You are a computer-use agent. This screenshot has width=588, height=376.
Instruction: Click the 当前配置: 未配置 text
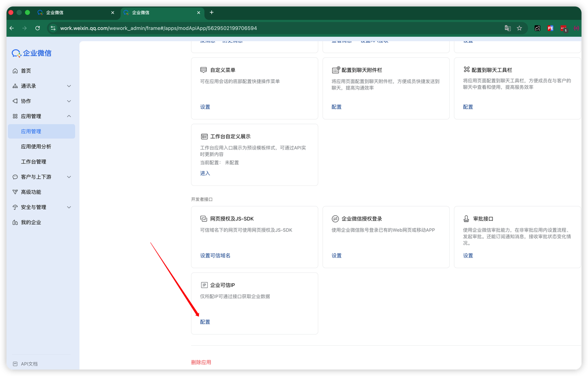coord(220,163)
